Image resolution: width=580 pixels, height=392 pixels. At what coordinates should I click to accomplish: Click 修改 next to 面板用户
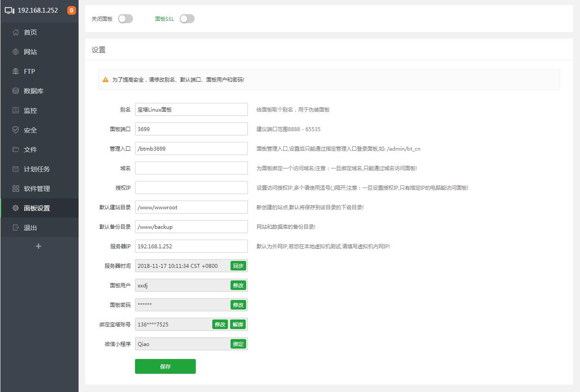click(238, 285)
